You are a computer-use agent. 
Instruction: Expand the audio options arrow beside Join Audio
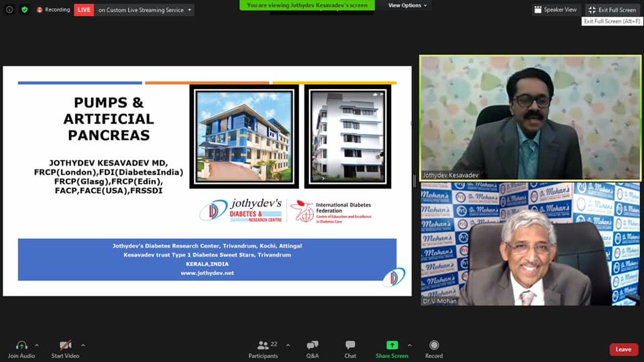pyautogui.click(x=37, y=345)
